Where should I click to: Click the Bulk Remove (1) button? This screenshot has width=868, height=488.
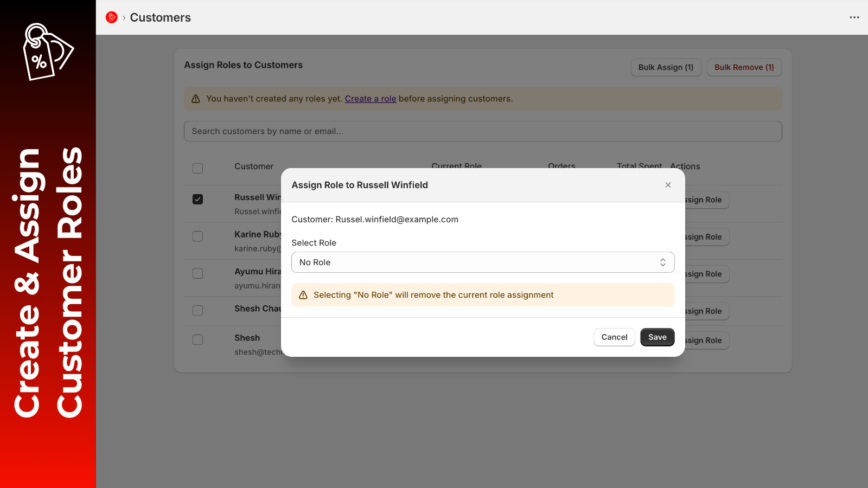(x=744, y=67)
